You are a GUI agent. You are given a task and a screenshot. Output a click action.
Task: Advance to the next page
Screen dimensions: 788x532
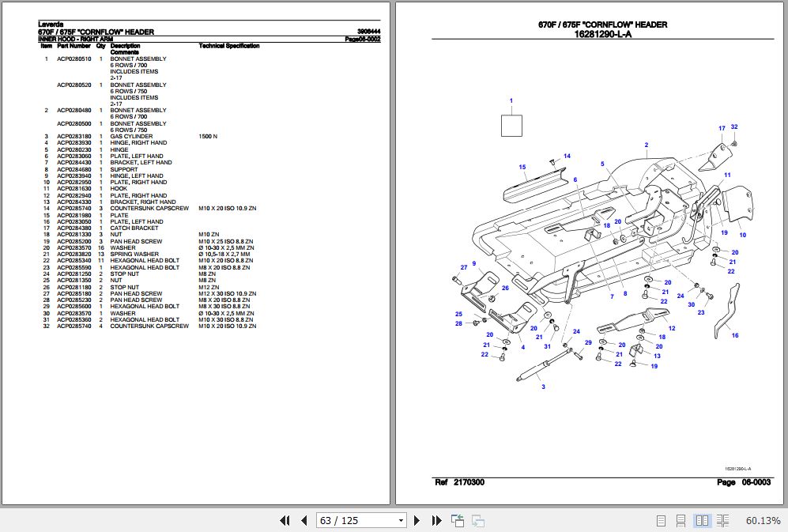pos(417,521)
